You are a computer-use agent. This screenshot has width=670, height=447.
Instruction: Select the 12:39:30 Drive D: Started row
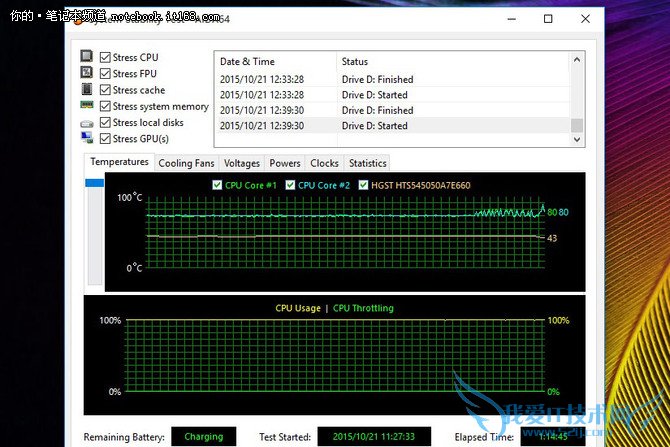click(x=393, y=126)
